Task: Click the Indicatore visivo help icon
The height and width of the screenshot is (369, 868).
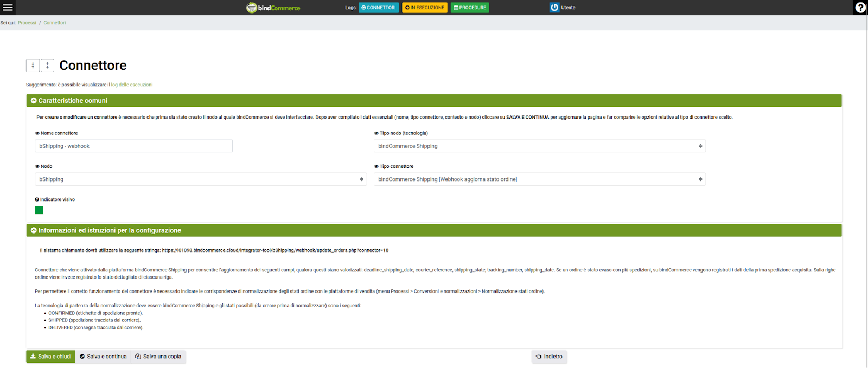Action: coord(37,200)
